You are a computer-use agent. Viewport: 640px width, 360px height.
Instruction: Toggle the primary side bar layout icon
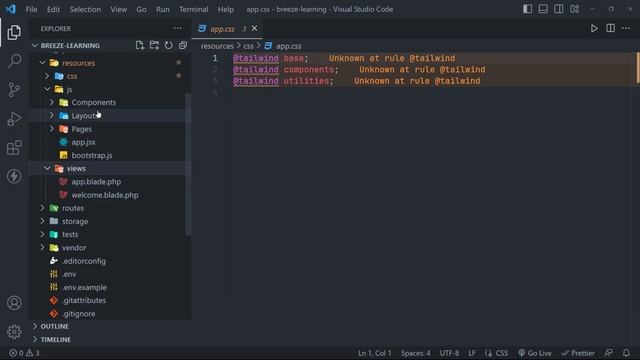(527, 9)
